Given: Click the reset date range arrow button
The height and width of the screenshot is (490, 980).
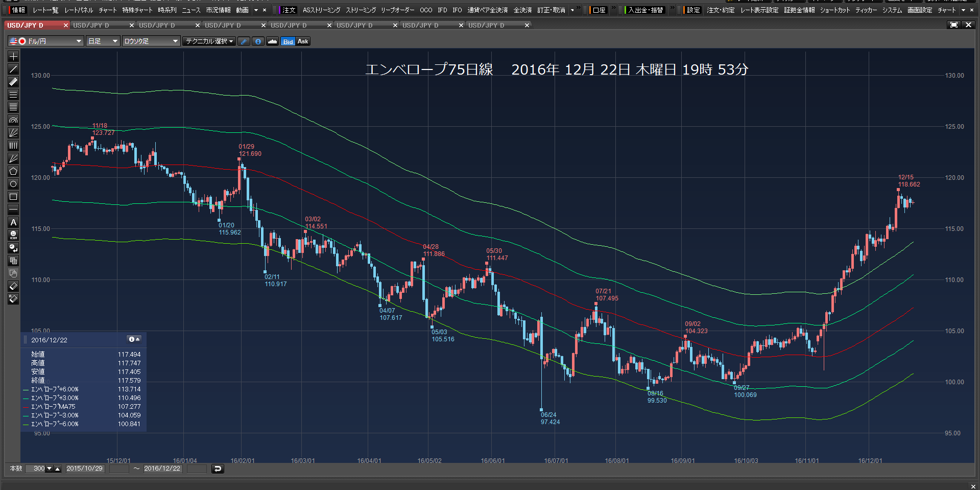Looking at the screenshot, I should click(218, 469).
